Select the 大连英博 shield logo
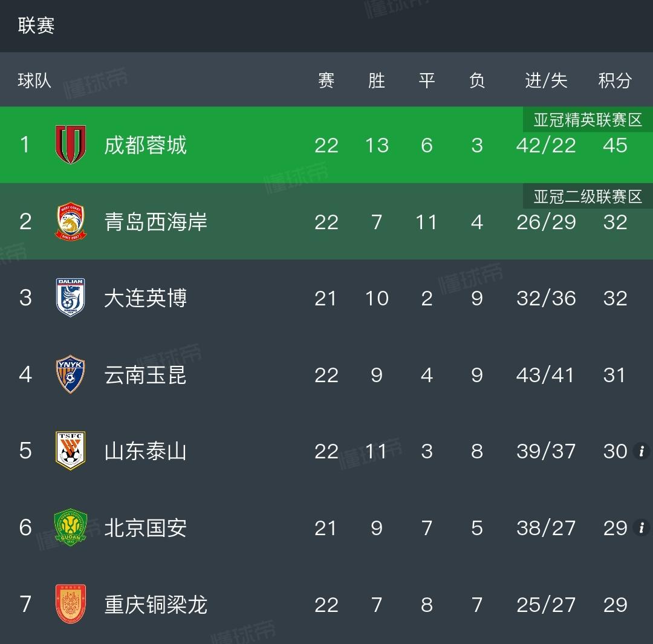653x644 pixels. click(x=70, y=298)
